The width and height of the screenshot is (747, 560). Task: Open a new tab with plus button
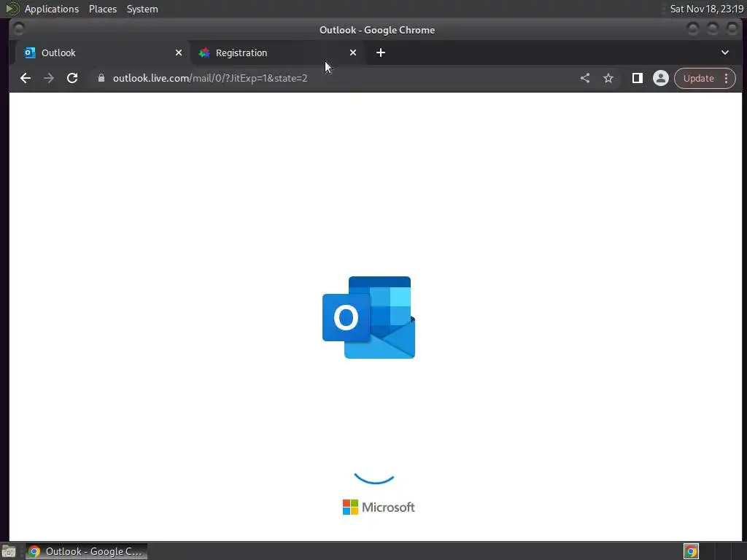pos(381,52)
